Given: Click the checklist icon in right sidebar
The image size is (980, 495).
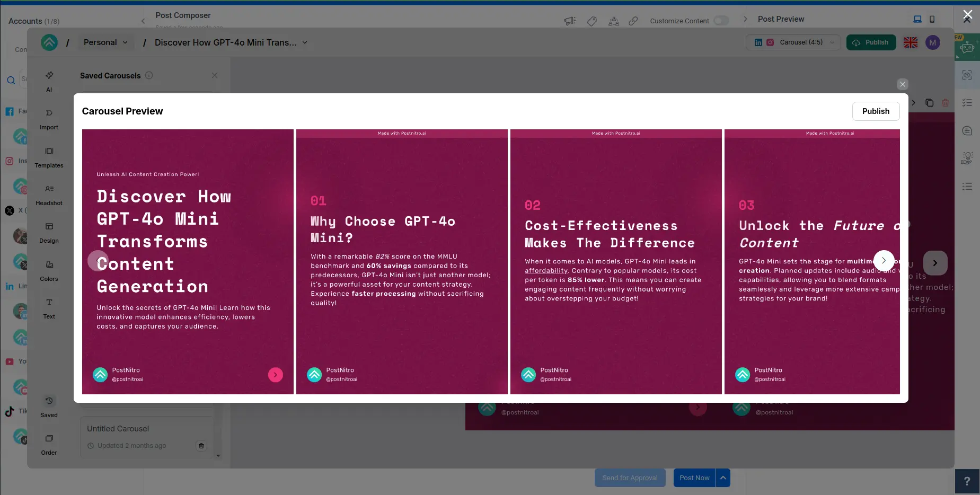Looking at the screenshot, I should [967, 103].
